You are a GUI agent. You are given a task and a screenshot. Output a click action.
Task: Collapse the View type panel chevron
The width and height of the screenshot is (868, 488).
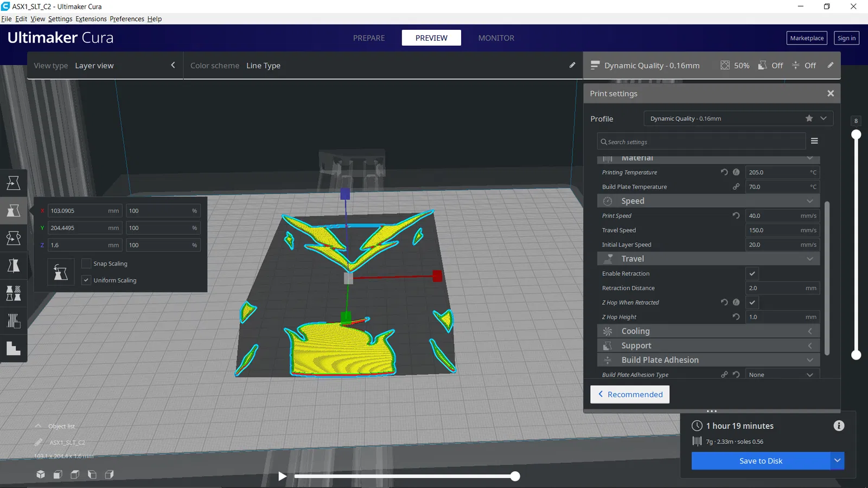coord(173,65)
